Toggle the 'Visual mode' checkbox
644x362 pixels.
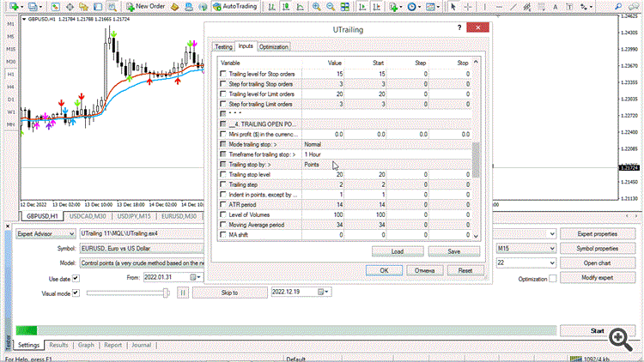click(x=76, y=293)
